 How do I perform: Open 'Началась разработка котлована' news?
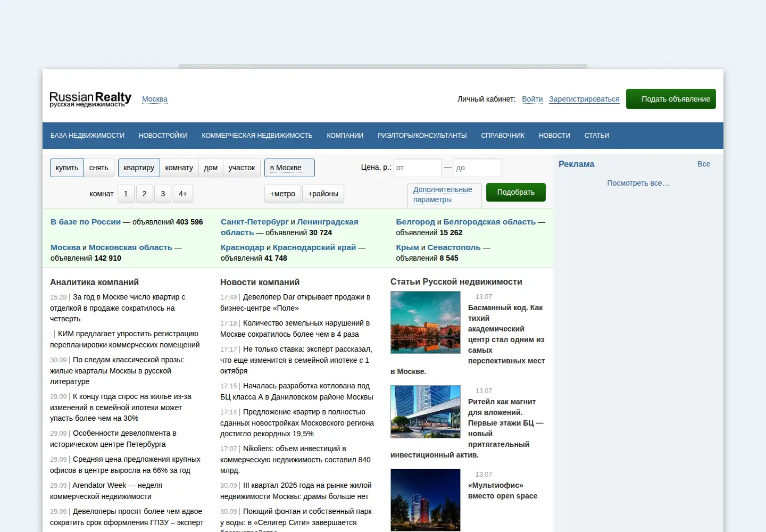click(297, 392)
